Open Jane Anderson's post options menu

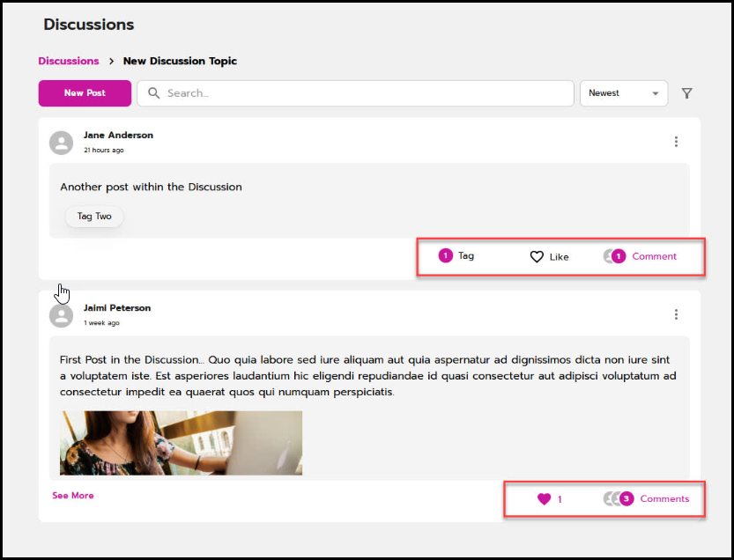pos(676,142)
